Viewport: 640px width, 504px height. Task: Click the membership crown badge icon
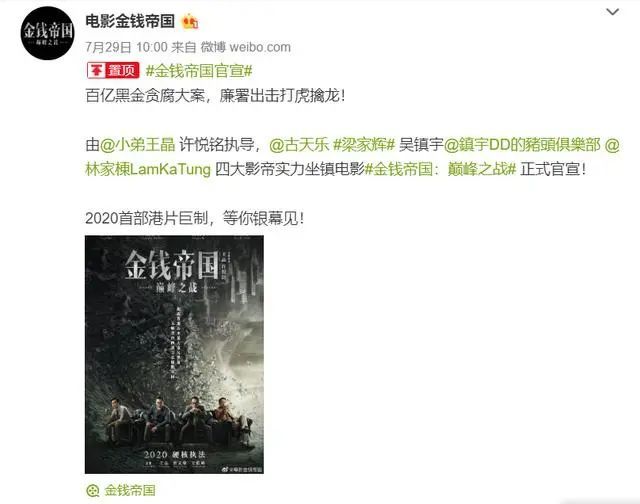click(190, 21)
